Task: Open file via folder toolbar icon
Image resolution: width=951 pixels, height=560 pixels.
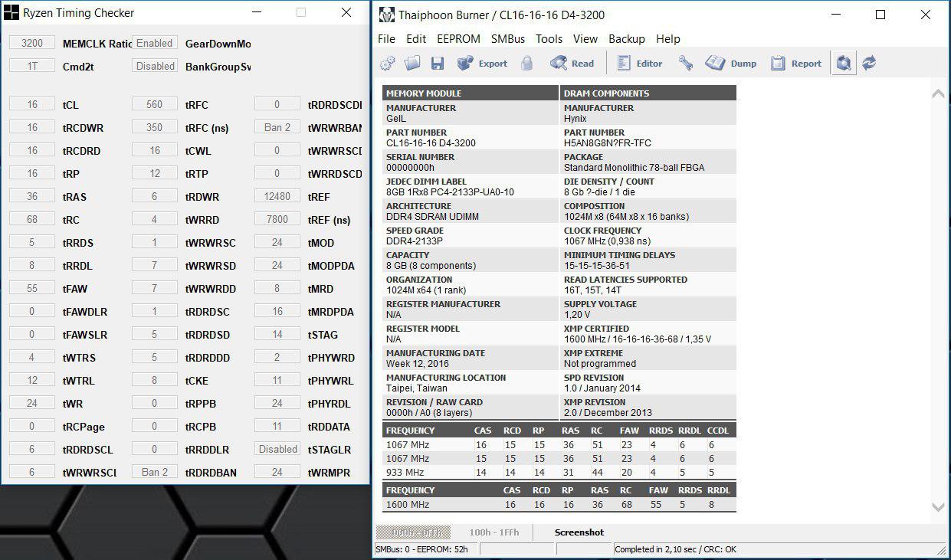Action: click(412, 64)
